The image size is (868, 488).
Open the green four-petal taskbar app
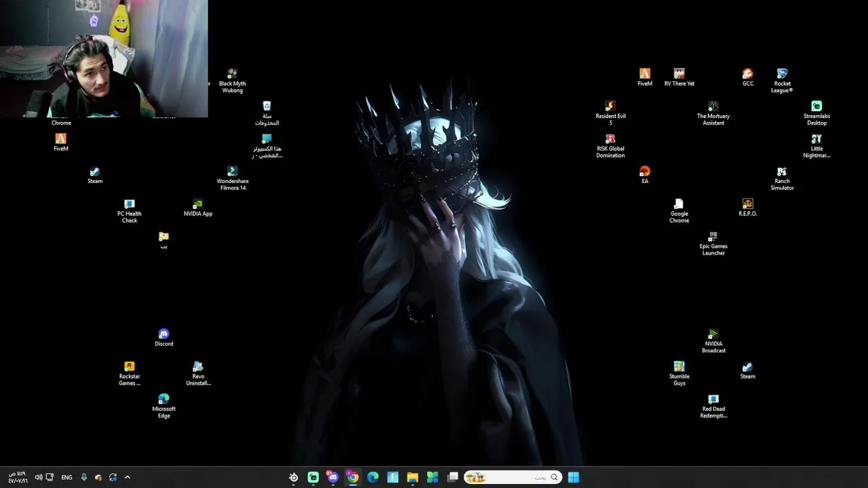click(x=433, y=477)
